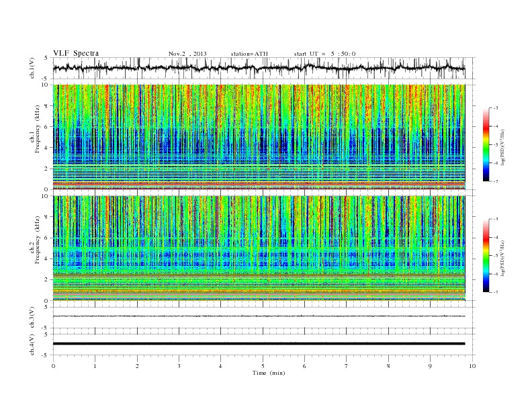
Task: Click the lower PSD color scale bar
Action: (486, 255)
